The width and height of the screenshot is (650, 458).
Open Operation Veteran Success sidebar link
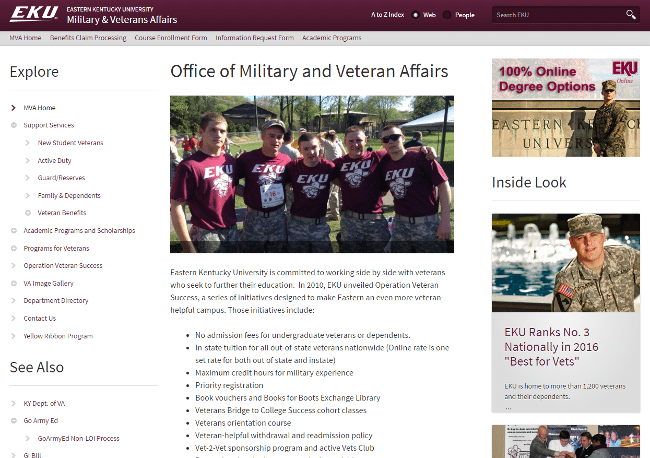click(63, 266)
